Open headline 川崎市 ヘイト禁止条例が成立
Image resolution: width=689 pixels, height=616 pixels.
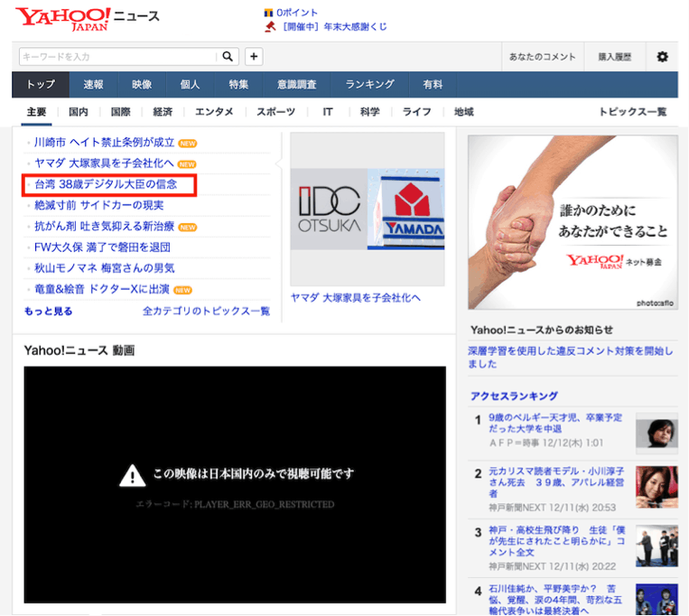click(x=104, y=143)
